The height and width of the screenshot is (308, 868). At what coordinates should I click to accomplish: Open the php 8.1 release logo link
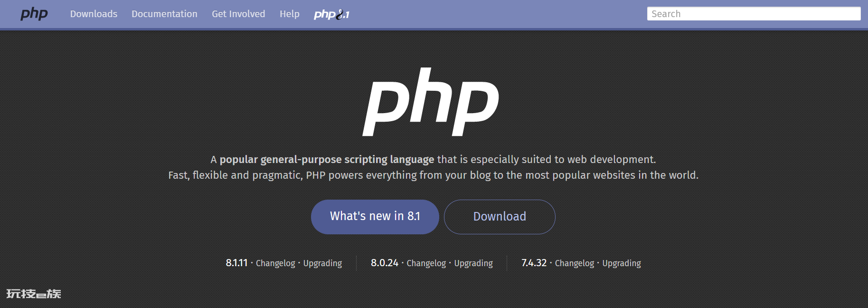331,14
